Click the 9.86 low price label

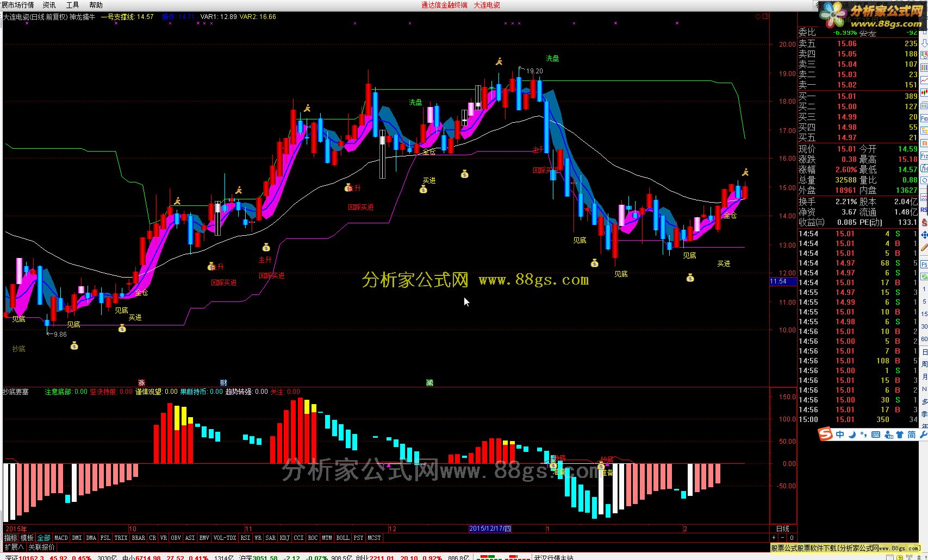click(60, 335)
